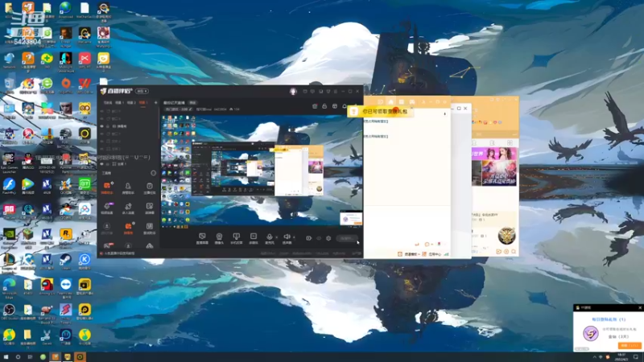Open the notification center in system tray
The height and width of the screenshot is (362, 644).
[636, 357]
